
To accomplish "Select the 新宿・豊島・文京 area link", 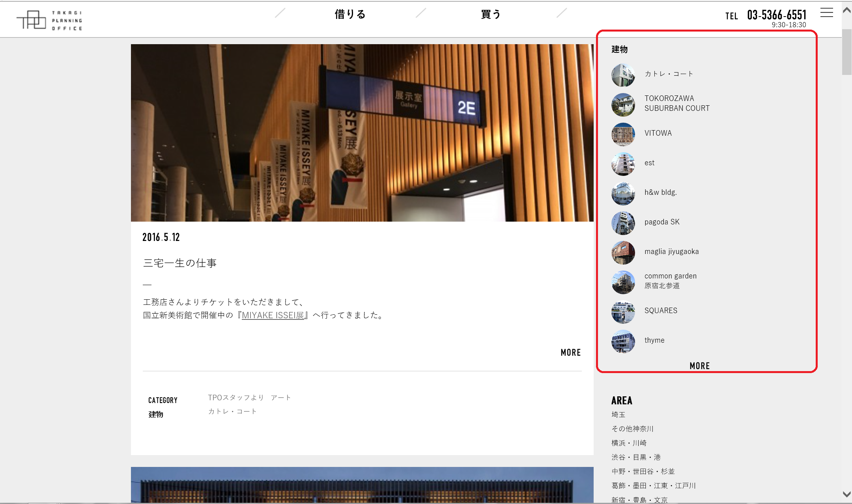I will (639, 500).
